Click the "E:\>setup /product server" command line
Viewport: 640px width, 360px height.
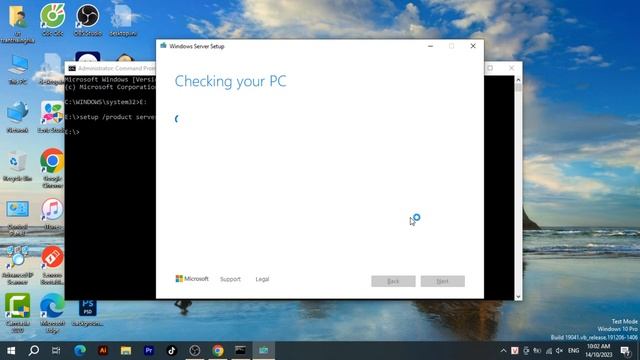[x=110, y=117]
